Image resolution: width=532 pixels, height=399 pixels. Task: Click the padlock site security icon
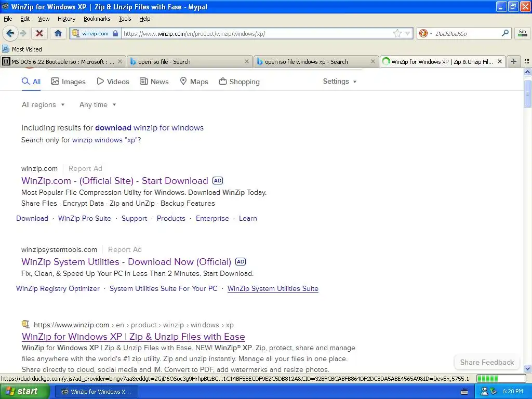click(115, 34)
